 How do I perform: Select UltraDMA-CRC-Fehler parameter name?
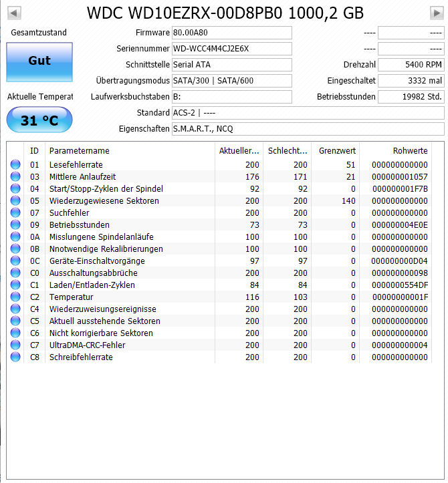click(87, 345)
